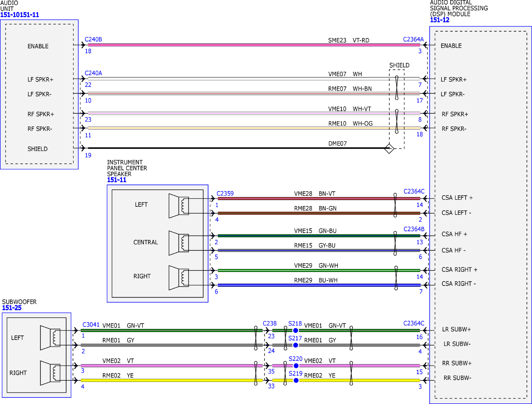Viewport: 532px width, 404px height.
Task: Select the SHIELD ground diamond symbol on DME07
Action: click(389, 148)
